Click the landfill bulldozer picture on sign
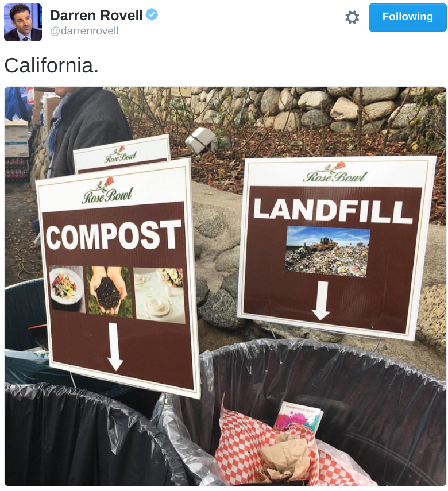Viewport: 448px width, 491px height. (x=327, y=252)
